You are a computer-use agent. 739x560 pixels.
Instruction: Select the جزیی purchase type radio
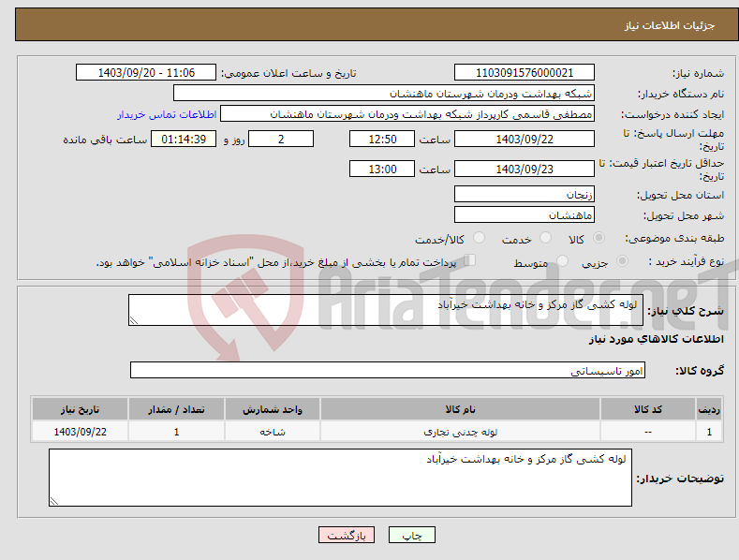click(622, 261)
